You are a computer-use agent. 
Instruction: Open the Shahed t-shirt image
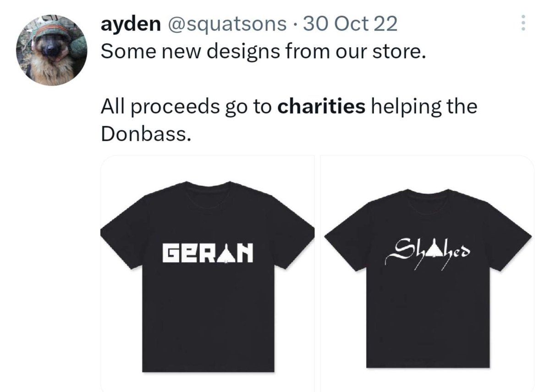click(x=427, y=273)
